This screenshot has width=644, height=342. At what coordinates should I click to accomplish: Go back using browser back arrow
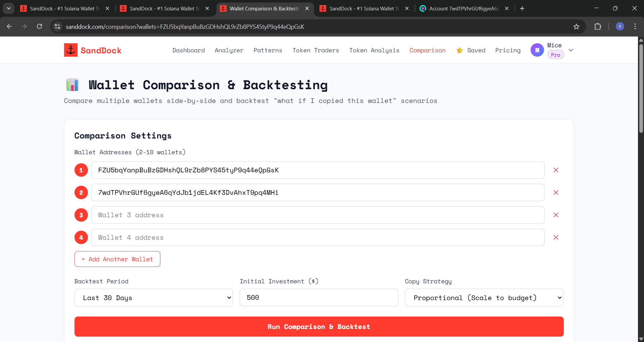click(x=9, y=26)
